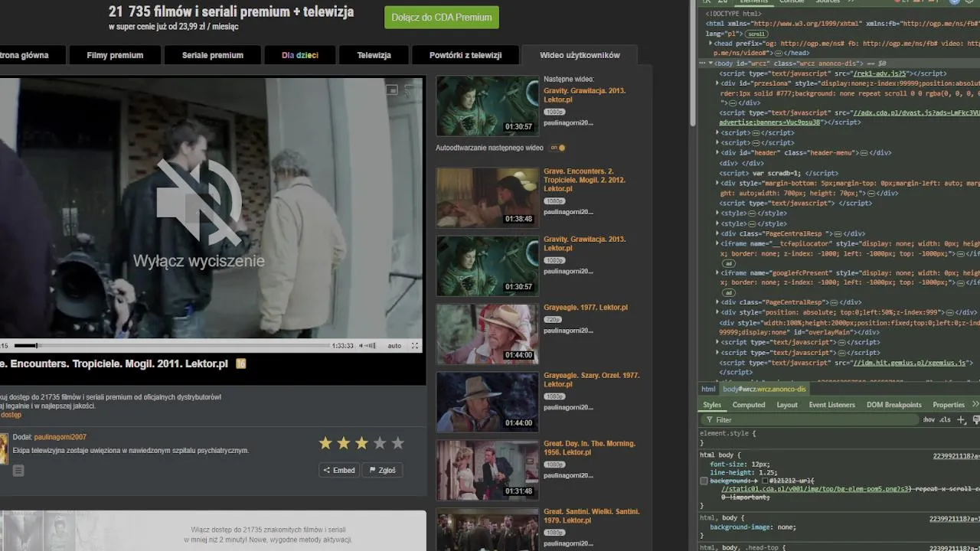Uncheck the background property checkbox in Styles
This screenshot has height=551, width=980.
(704, 481)
